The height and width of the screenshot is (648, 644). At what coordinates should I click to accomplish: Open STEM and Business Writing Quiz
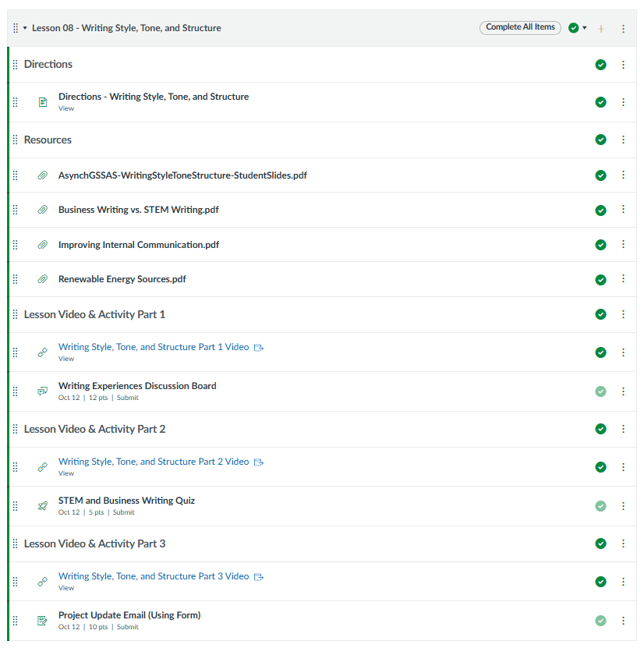click(x=126, y=501)
